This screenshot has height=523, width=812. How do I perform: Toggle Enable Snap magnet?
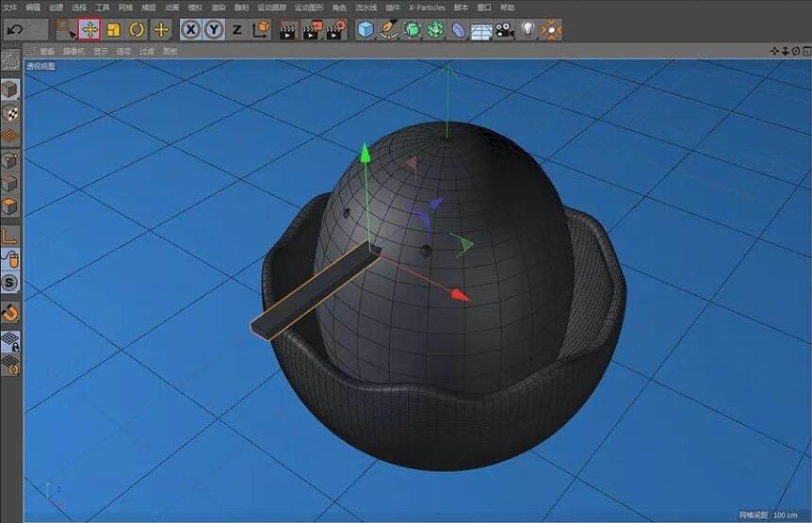click(x=9, y=313)
